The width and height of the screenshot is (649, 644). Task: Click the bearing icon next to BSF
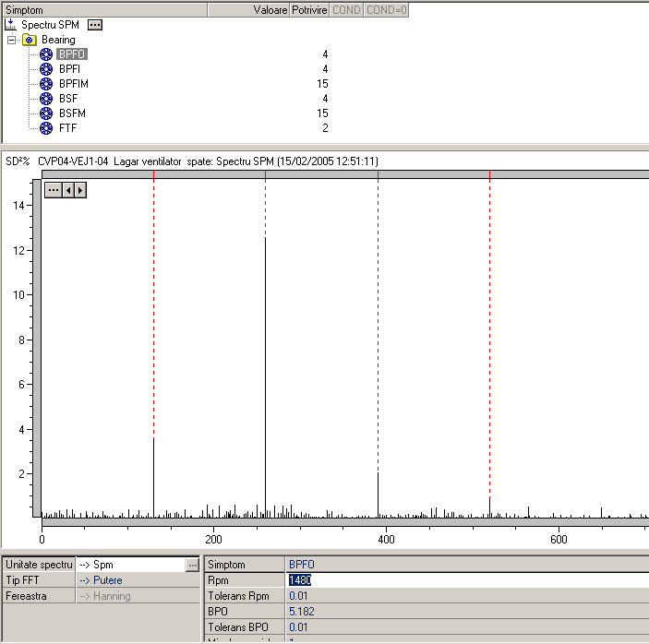46,99
